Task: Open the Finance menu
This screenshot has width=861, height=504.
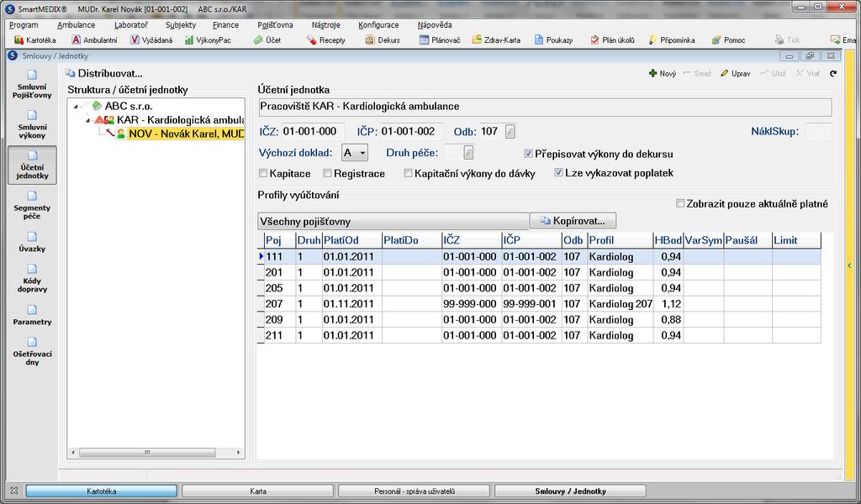Action: [225, 24]
